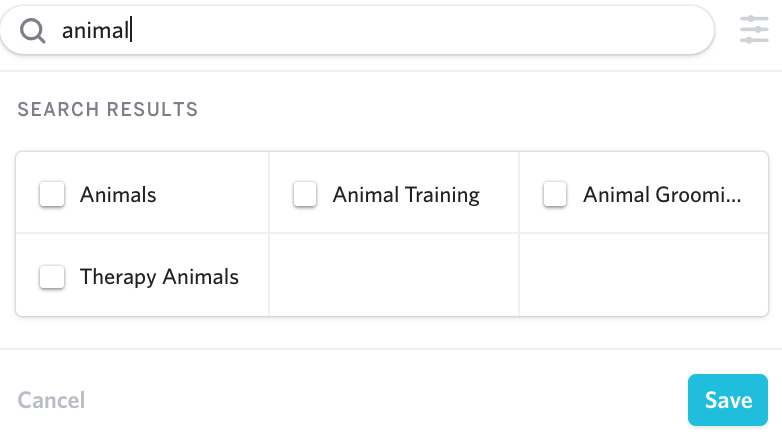Click the word "animal" in the search box
Screen dimensions: 782x442
95,31
